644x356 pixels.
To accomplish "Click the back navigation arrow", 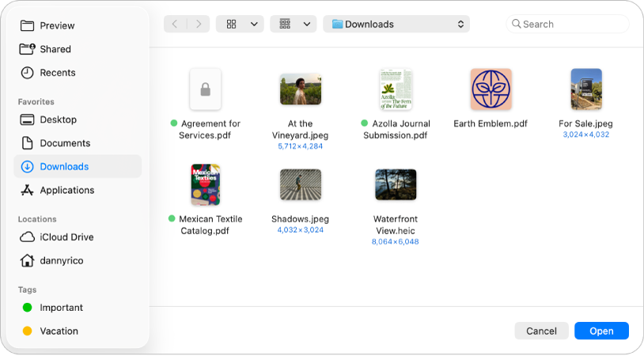I will tap(175, 25).
